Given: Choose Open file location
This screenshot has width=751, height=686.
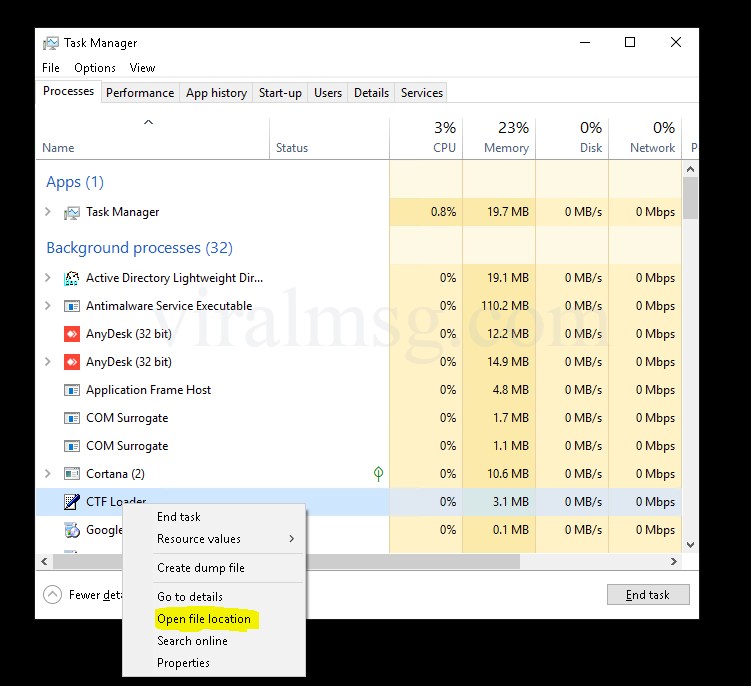Looking at the screenshot, I should 204,619.
